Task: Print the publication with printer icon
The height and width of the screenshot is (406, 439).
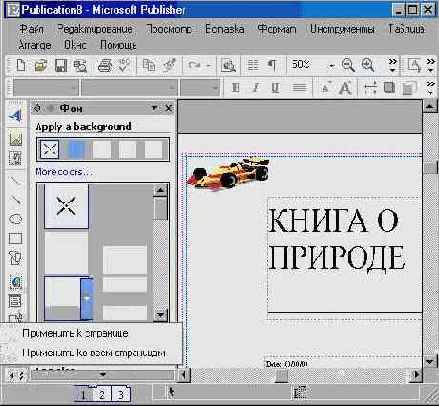Action: pos(105,65)
